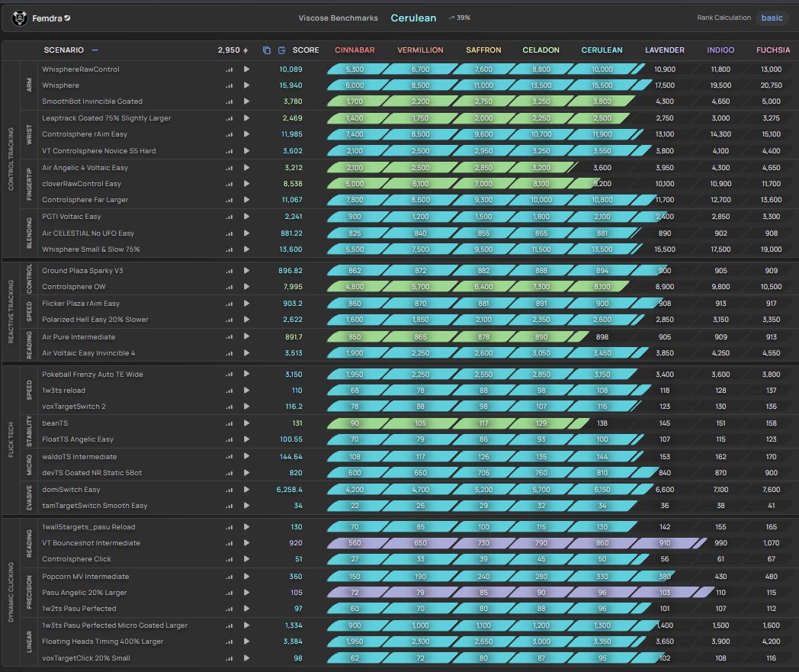This screenshot has height=672, width=799.
Task: Collapse scenarios with the minus icon
Action: [x=95, y=50]
